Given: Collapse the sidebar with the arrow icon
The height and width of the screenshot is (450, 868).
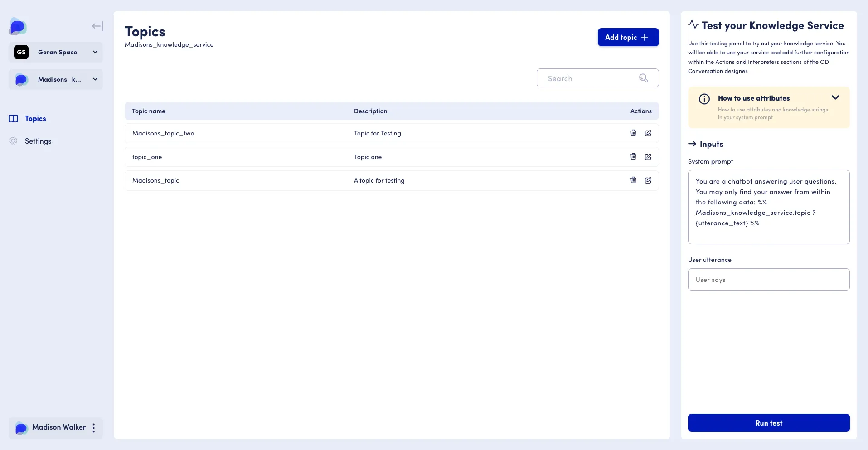Looking at the screenshot, I should pyautogui.click(x=97, y=26).
